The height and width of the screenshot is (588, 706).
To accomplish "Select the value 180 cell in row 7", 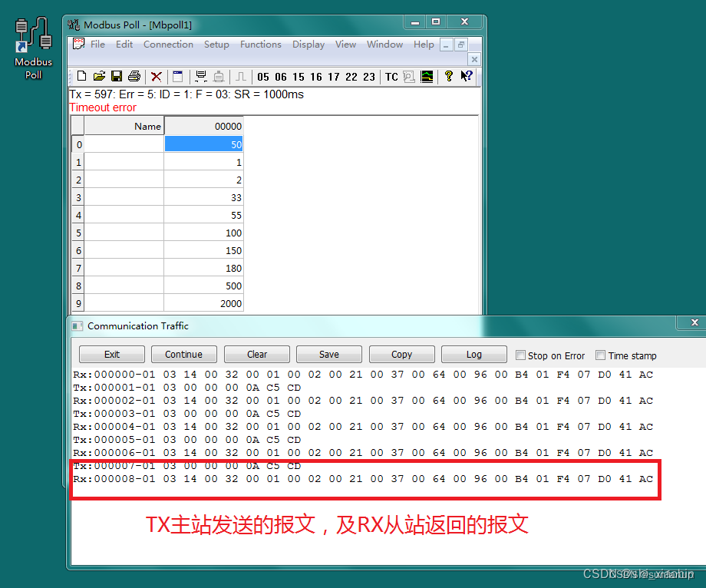I will click(203, 268).
